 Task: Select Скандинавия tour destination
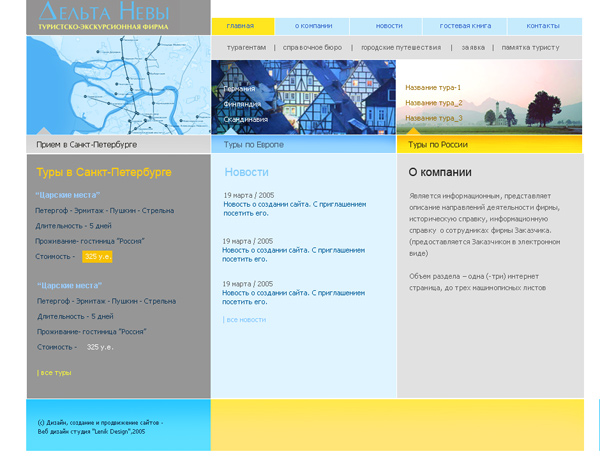tap(246, 119)
